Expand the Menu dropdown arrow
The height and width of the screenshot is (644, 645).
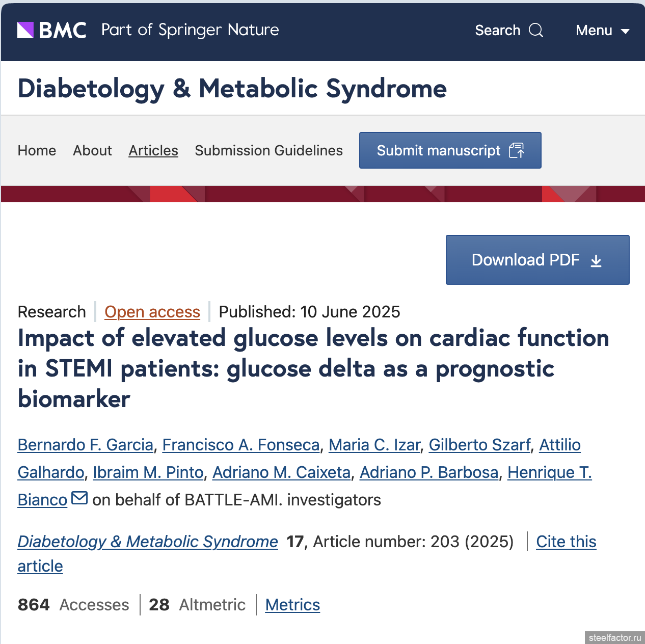[x=625, y=32]
